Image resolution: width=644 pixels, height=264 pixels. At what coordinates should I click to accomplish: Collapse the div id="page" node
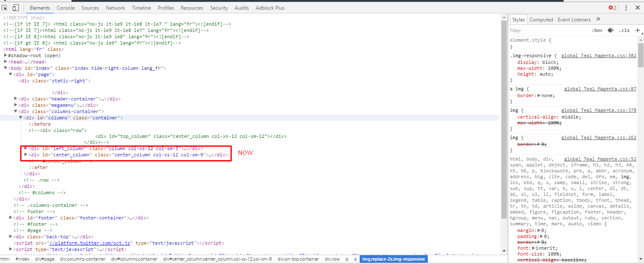tap(11, 74)
